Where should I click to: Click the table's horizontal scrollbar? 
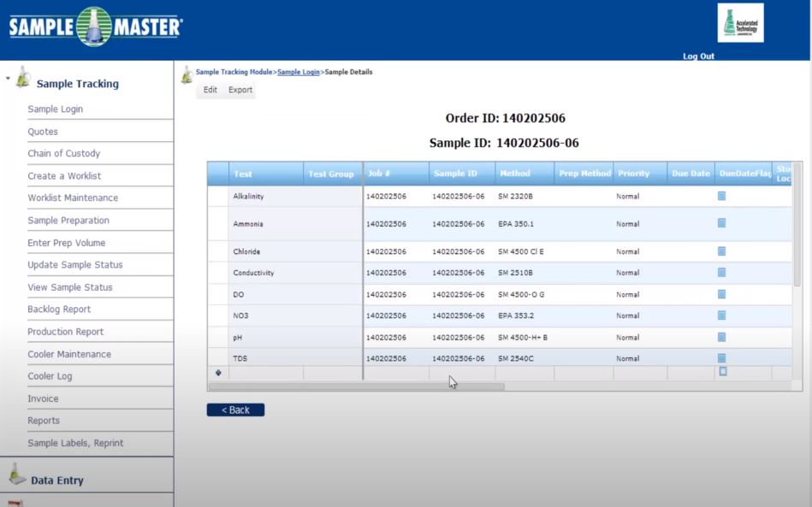click(x=356, y=386)
